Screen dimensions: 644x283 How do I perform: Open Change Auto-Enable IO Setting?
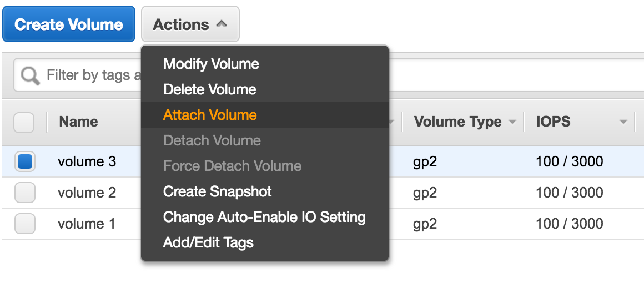(x=264, y=217)
